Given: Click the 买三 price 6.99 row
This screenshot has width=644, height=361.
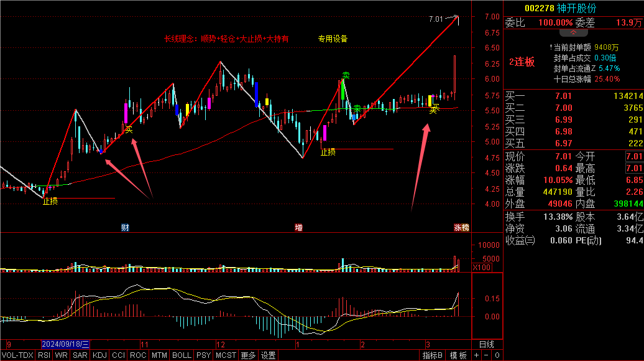Looking at the screenshot, I should pyautogui.click(x=574, y=120).
